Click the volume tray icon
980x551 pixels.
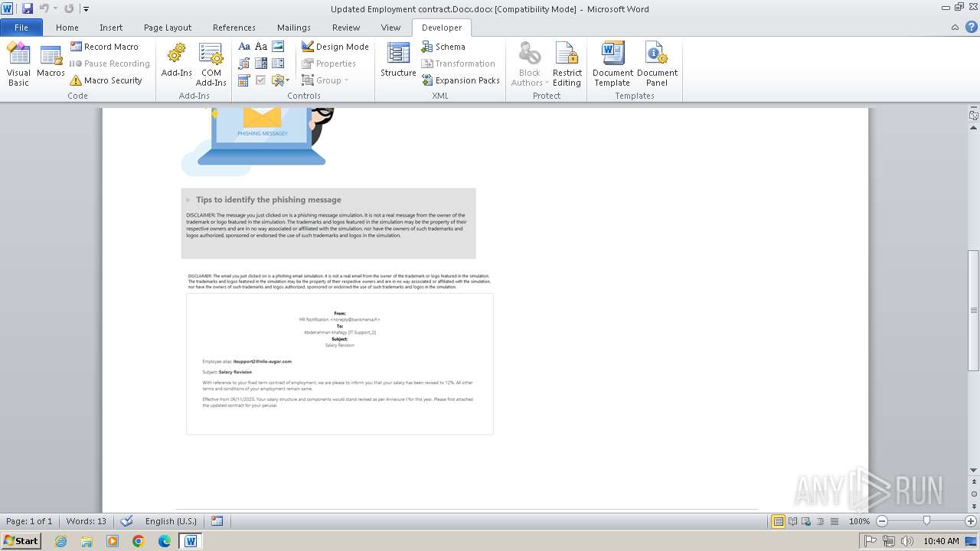(x=907, y=541)
